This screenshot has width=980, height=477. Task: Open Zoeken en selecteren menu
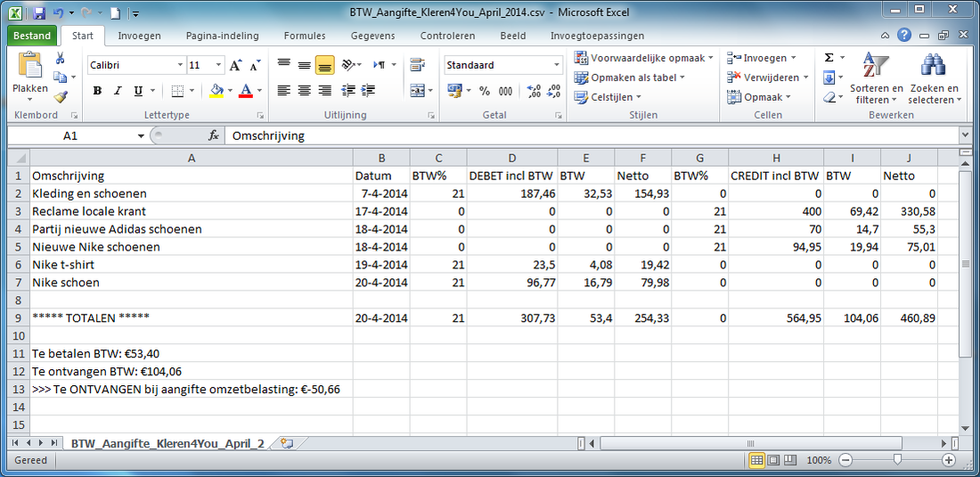point(934,78)
